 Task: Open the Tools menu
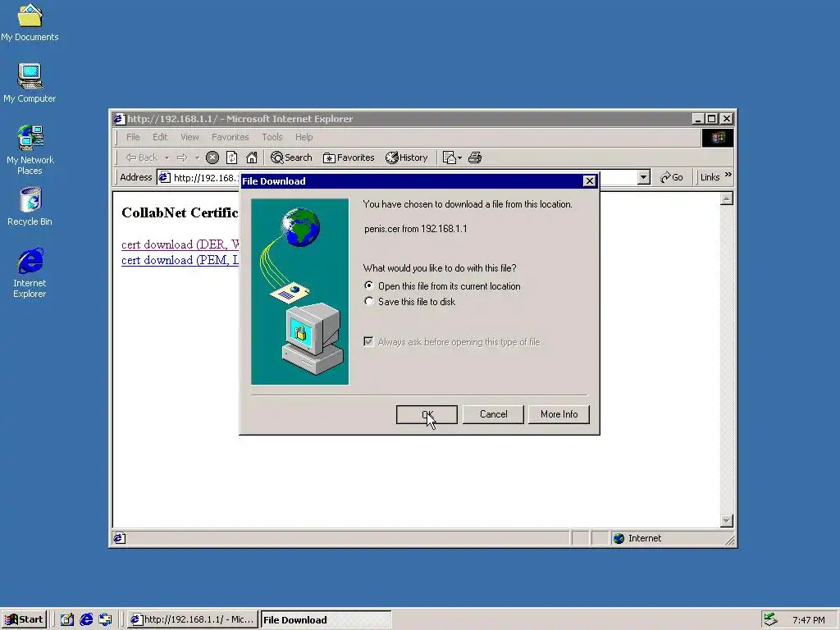coord(272,137)
